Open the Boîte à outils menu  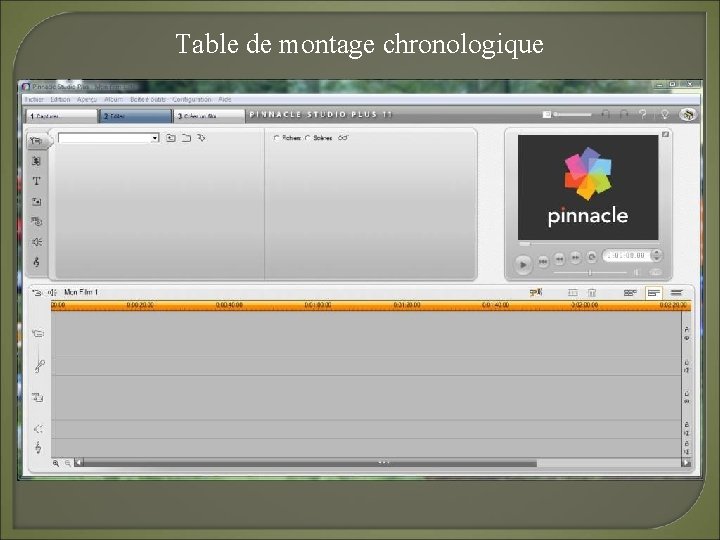pyautogui.click(x=147, y=100)
